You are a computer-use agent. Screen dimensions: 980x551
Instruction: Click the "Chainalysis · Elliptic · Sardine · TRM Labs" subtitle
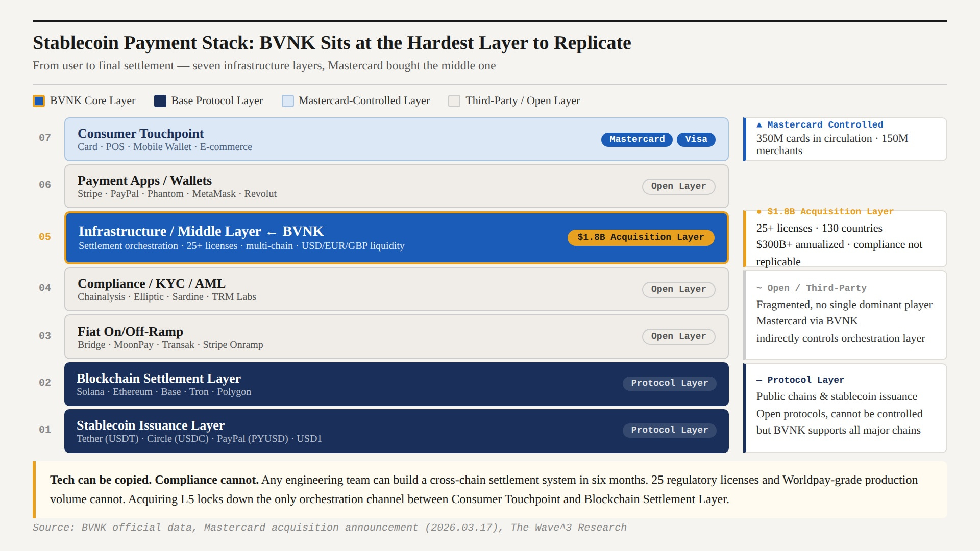[x=167, y=297]
